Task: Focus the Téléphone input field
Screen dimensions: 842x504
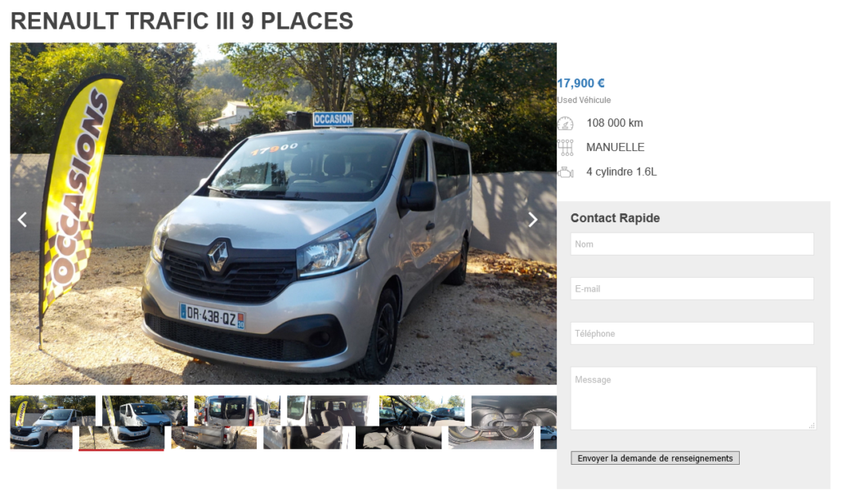Action: point(692,333)
